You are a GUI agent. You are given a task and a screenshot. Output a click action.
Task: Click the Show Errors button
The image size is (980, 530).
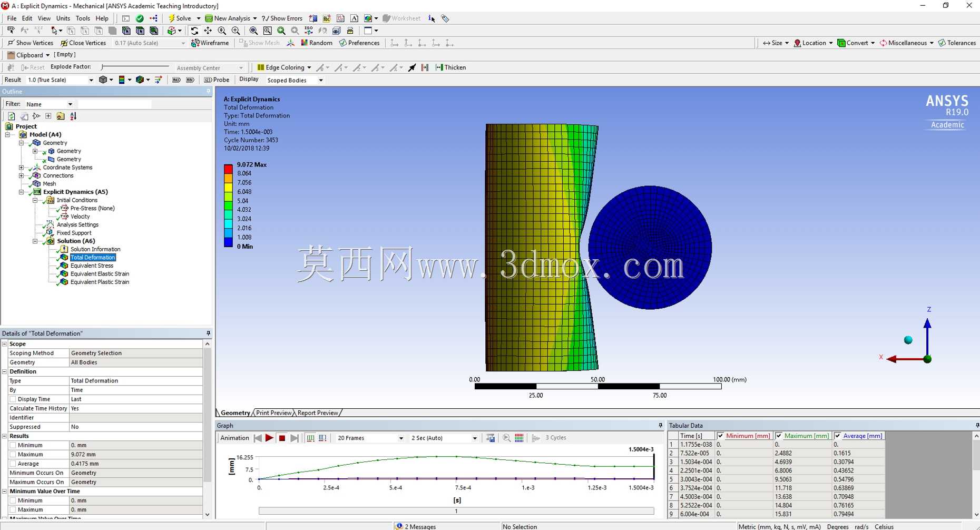[282, 18]
